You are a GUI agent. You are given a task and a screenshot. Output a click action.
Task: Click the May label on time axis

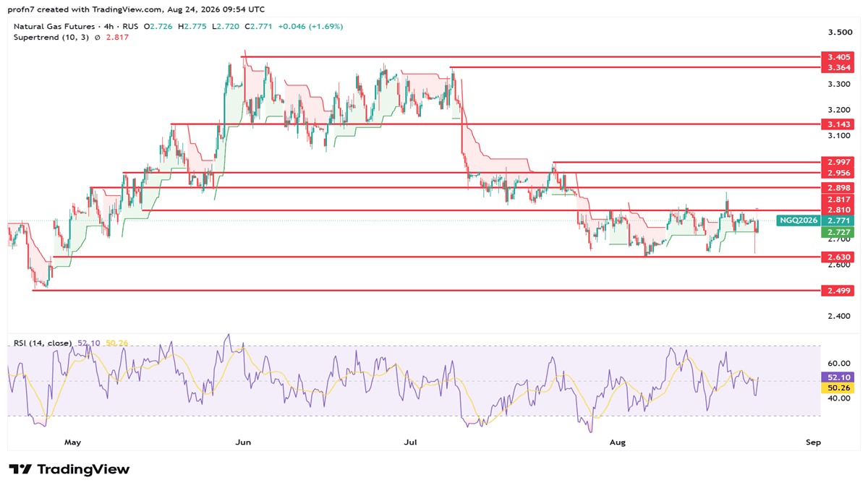click(x=72, y=441)
